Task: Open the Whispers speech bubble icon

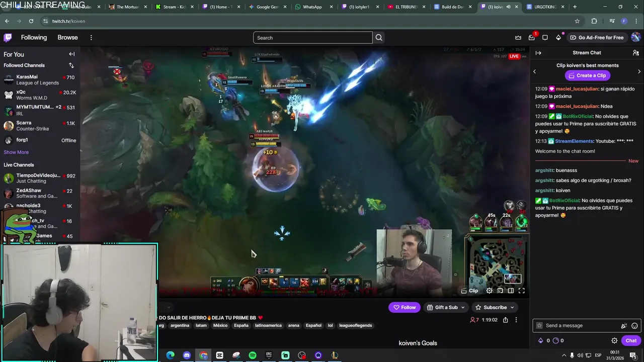Action: coord(545,38)
